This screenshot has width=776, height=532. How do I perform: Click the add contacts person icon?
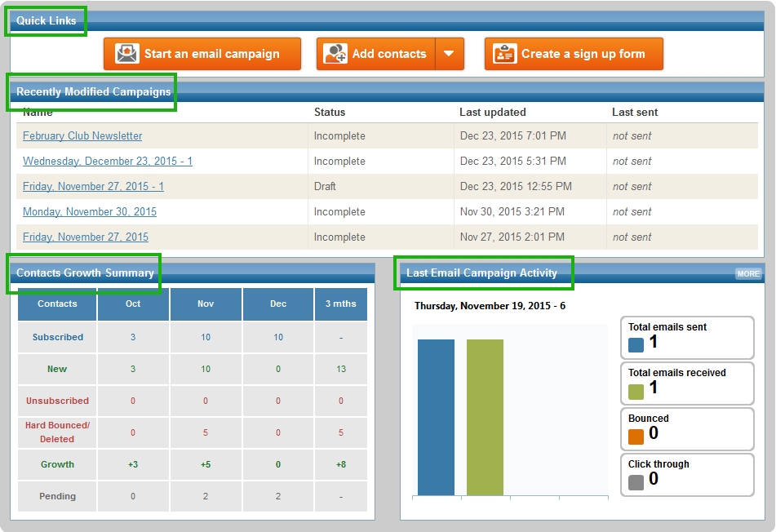[335, 54]
